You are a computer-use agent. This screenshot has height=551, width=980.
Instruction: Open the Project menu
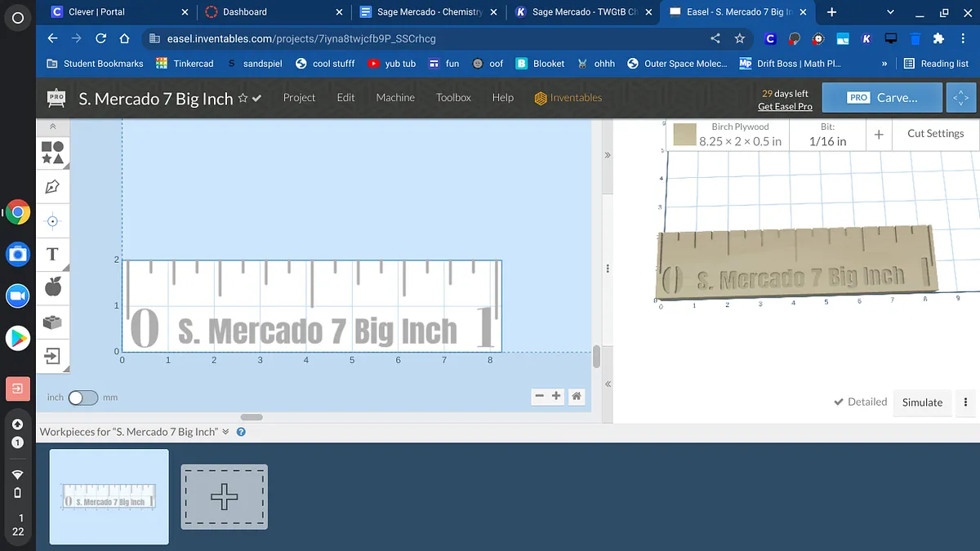[299, 97]
